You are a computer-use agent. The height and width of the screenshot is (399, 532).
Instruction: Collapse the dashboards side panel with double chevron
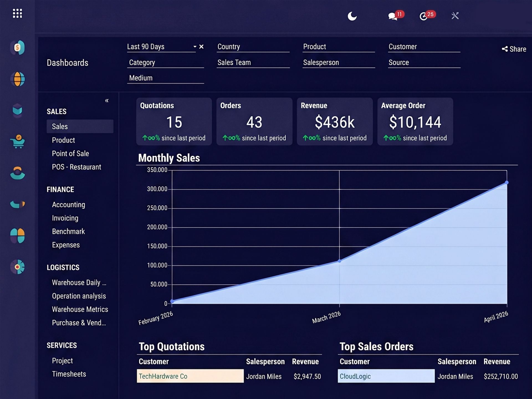(107, 101)
